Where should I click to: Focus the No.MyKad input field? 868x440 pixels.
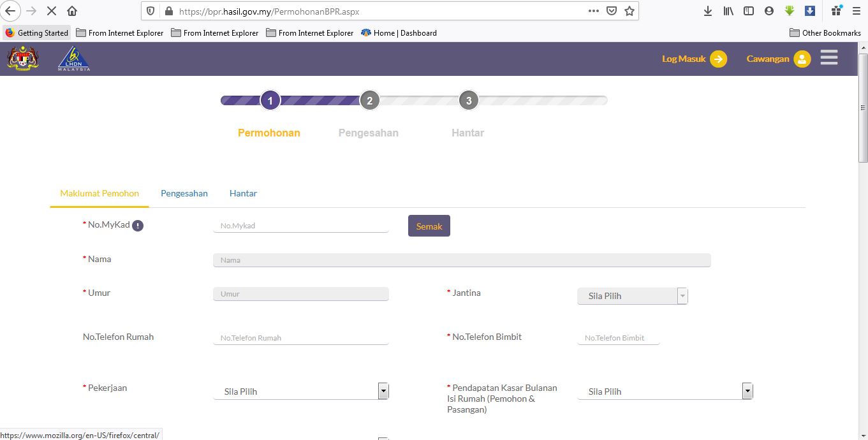point(300,226)
